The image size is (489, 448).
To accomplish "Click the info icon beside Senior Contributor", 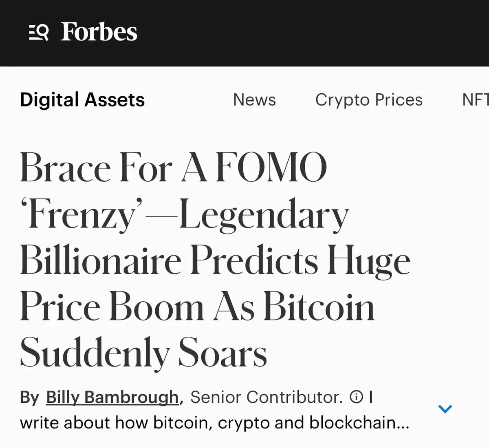I will [x=356, y=397].
